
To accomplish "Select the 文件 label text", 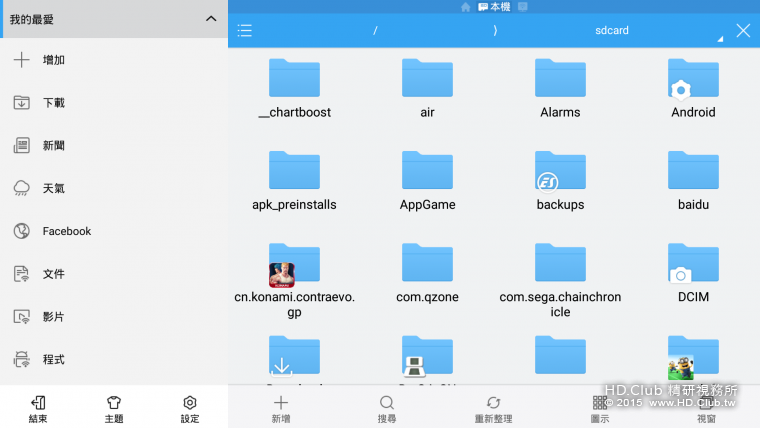I will (x=54, y=274).
